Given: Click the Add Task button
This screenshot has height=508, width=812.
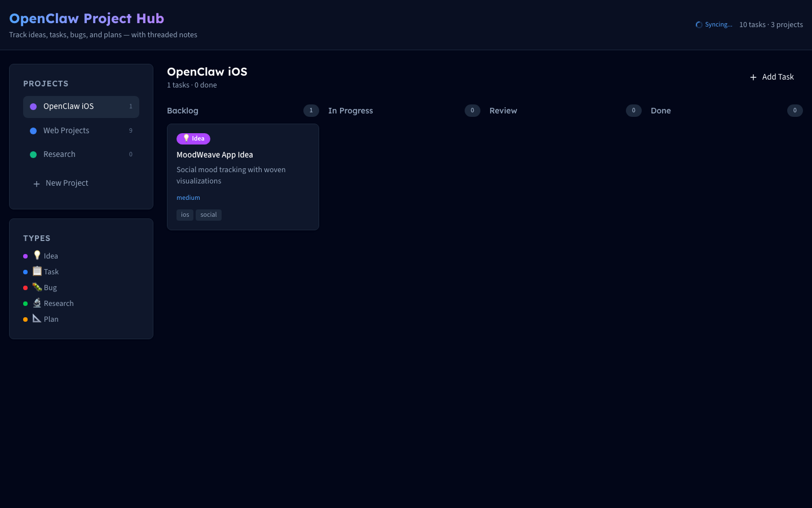Looking at the screenshot, I should coord(771,77).
